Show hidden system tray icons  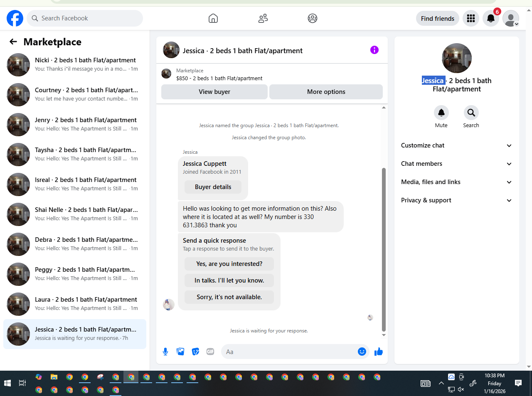click(x=441, y=383)
